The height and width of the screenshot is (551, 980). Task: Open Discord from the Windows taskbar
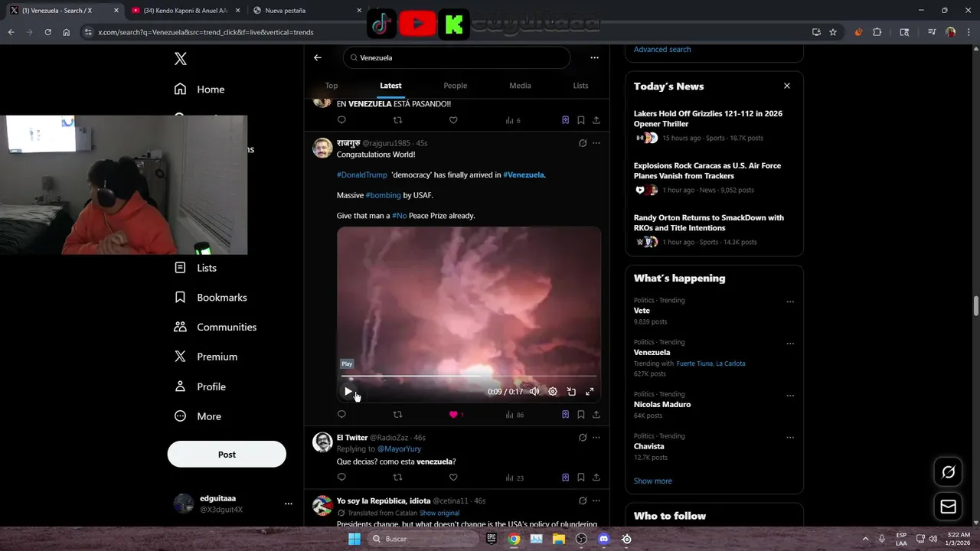coord(604,539)
